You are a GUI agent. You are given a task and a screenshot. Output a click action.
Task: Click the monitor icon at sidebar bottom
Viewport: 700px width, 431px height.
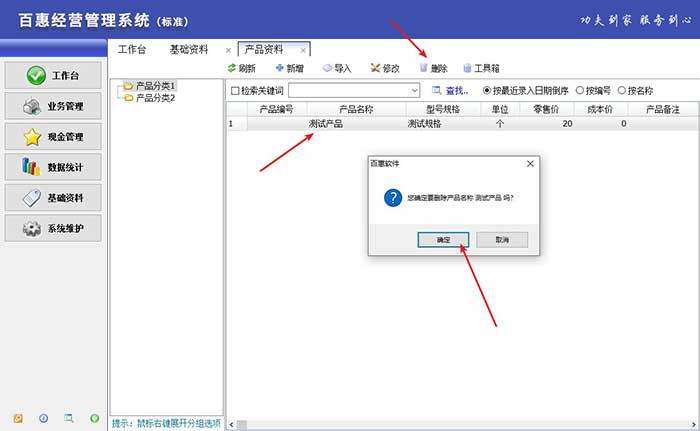pyautogui.click(x=68, y=418)
